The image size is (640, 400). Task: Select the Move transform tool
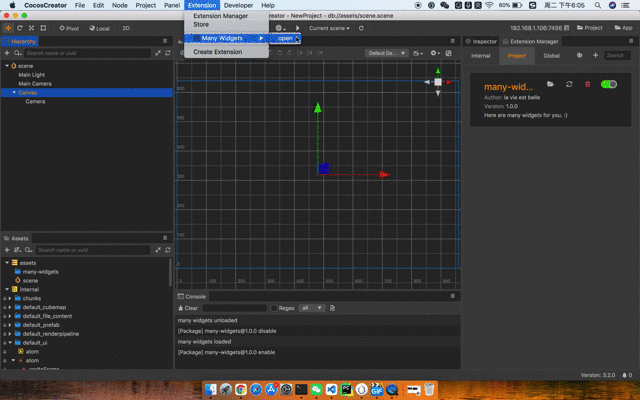pos(8,28)
